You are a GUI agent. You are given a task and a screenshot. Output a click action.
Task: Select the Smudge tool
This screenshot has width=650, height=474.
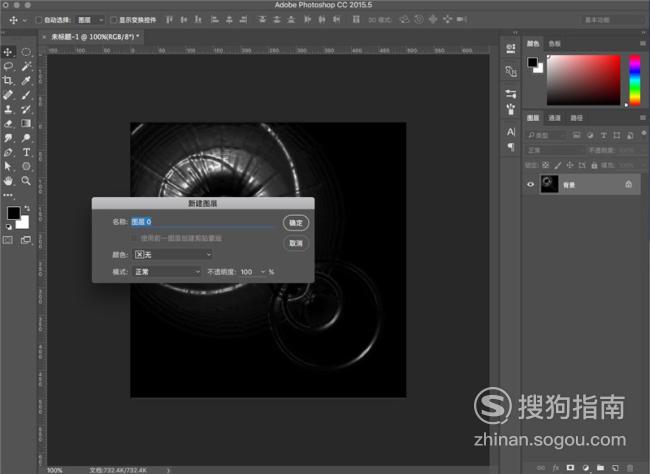click(x=8, y=138)
